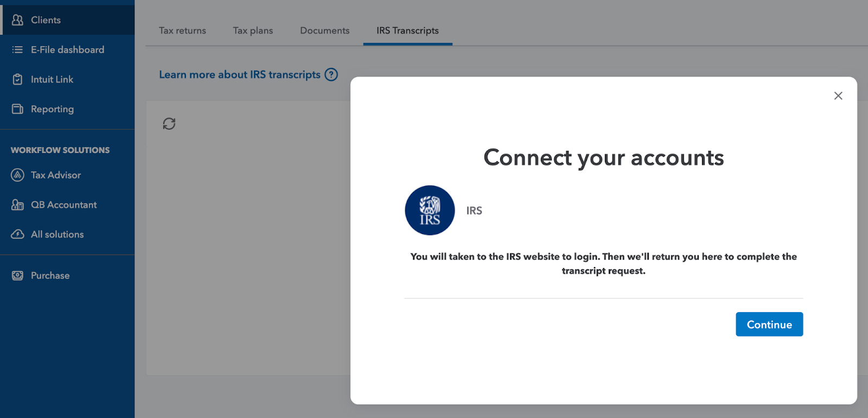Click the Clients people icon in sidebar
This screenshot has width=868, height=418.
pyautogui.click(x=17, y=20)
